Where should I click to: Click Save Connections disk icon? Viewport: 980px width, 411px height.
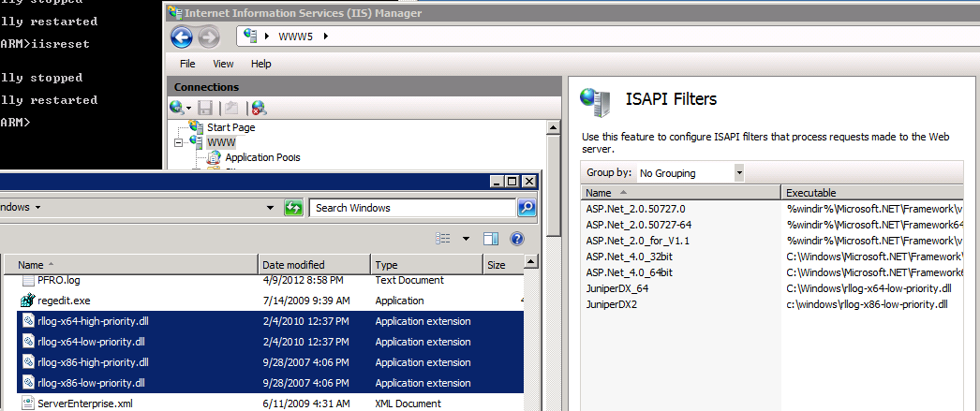[205, 108]
